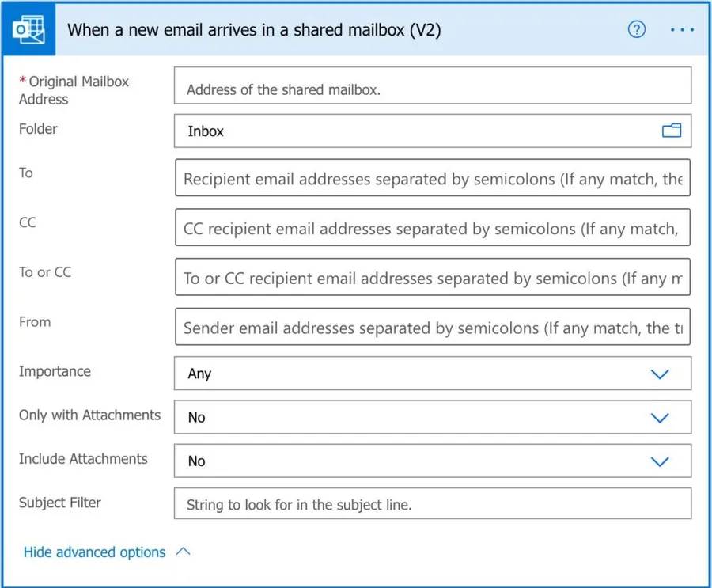
Task: Focus the From sender addresses field
Action: [432, 327]
